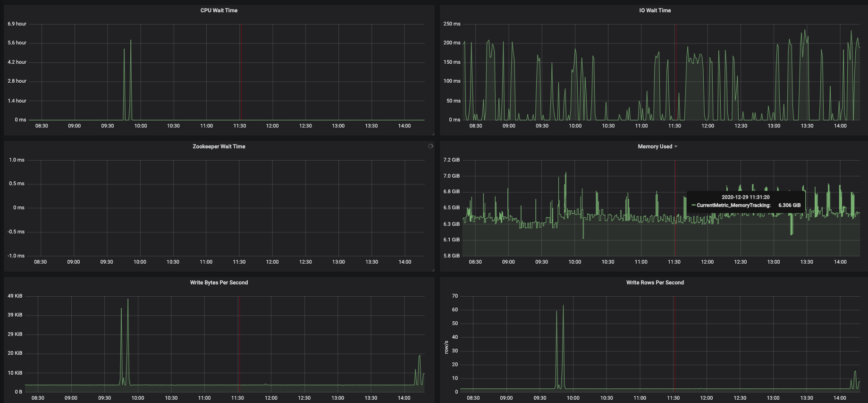Click the 6.306 GiB tooltip value
Viewport: 868px width, 403px height.
click(x=789, y=206)
